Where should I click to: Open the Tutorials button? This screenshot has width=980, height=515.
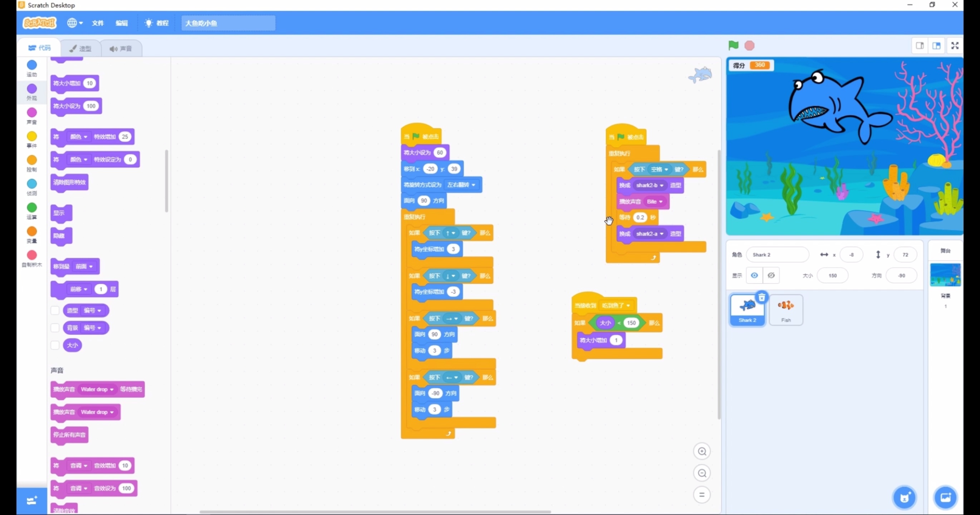(157, 23)
